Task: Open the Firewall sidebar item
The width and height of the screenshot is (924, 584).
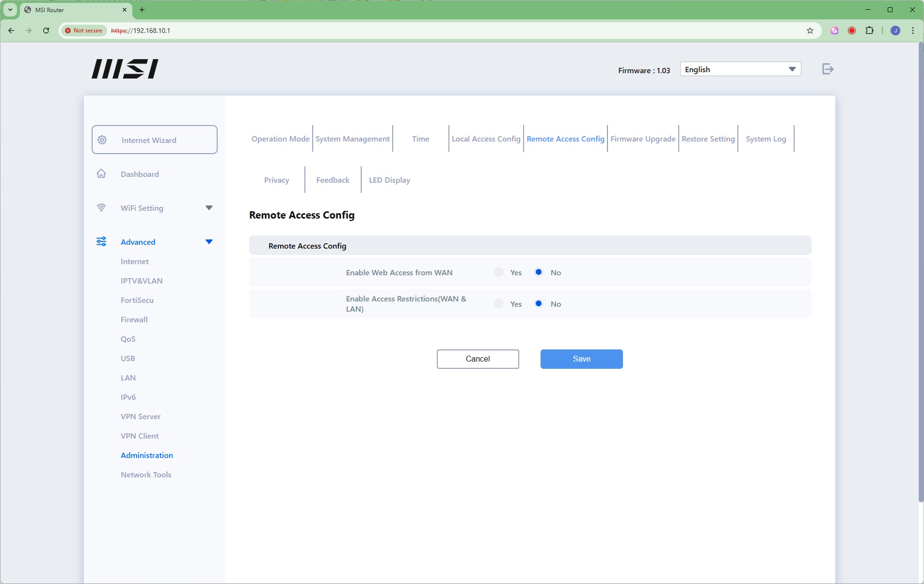Action: point(134,320)
